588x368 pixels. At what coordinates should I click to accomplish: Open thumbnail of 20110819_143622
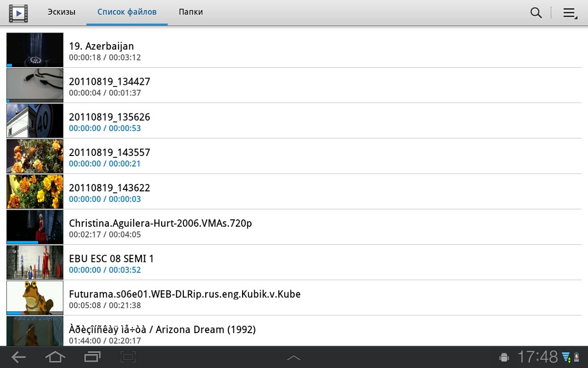point(35,191)
